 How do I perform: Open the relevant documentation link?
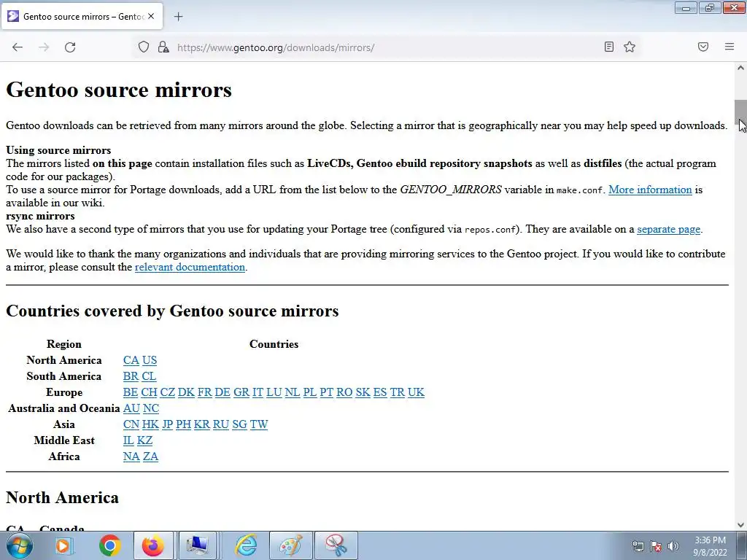pos(190,267)
